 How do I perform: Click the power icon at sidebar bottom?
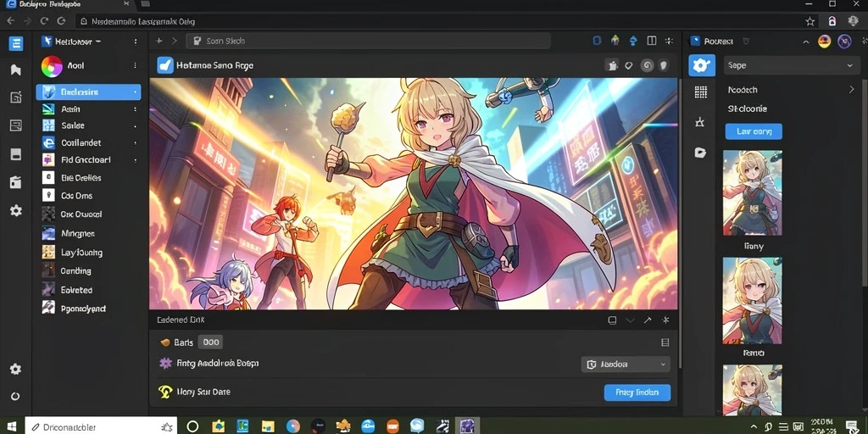15,397
